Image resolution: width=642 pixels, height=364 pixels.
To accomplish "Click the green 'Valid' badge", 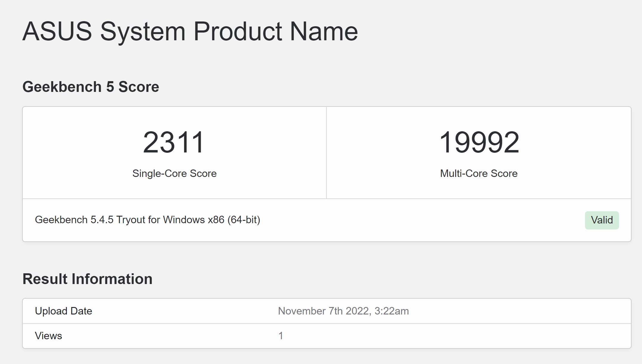I will 602,220.
